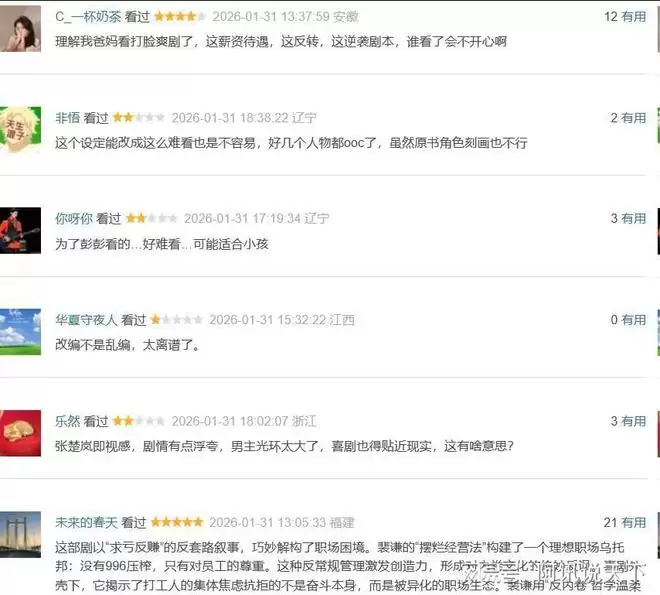660x595 pixels.
Task: Visit C_一杯奶茶 profile username link
Action: click(88, 17)
